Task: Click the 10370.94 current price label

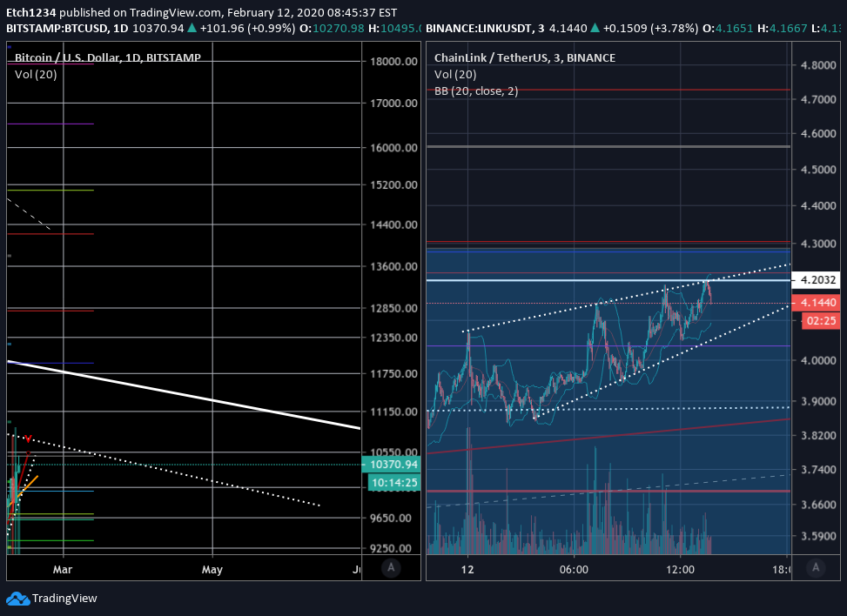Action: [393, 465]
